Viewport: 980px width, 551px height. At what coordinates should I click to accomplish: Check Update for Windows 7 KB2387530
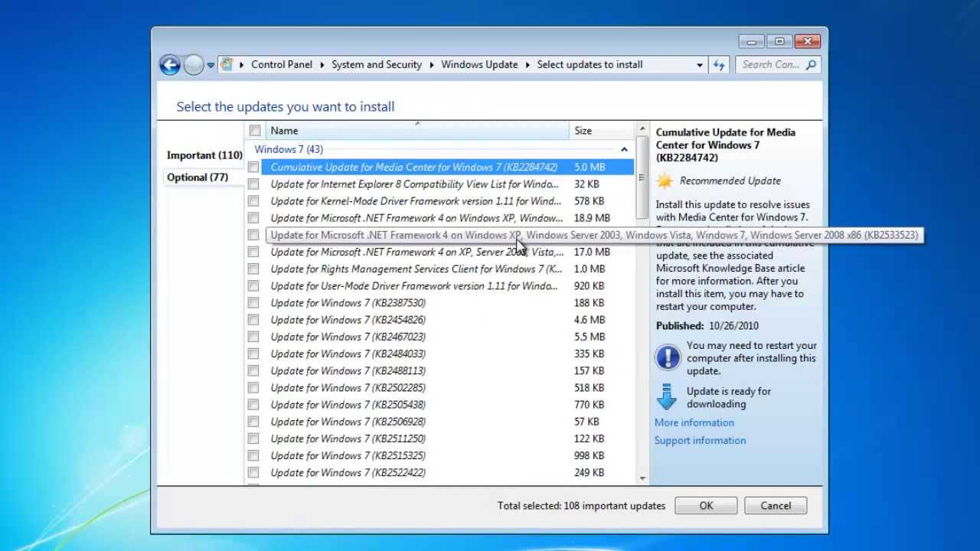(x=253, y=303)
